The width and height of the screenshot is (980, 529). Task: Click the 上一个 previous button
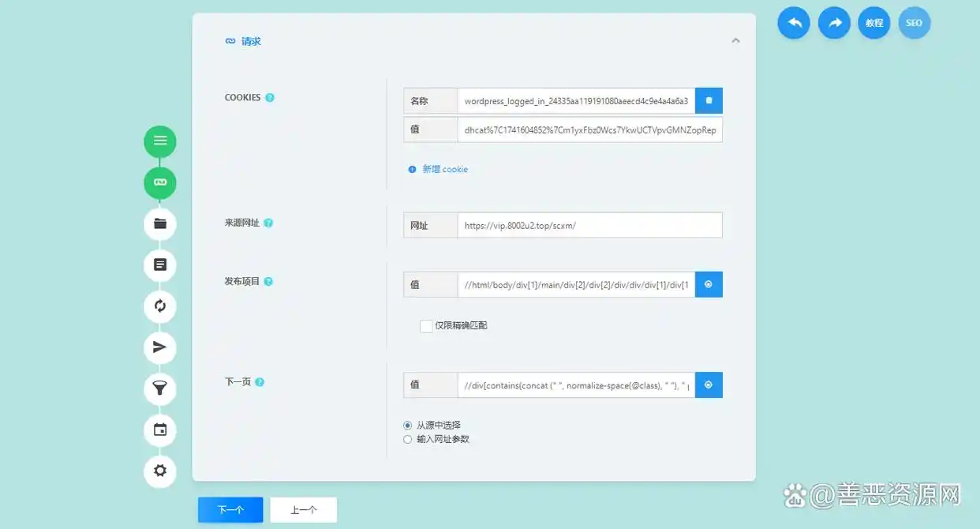pyautogui.click(x=304, y=510)
